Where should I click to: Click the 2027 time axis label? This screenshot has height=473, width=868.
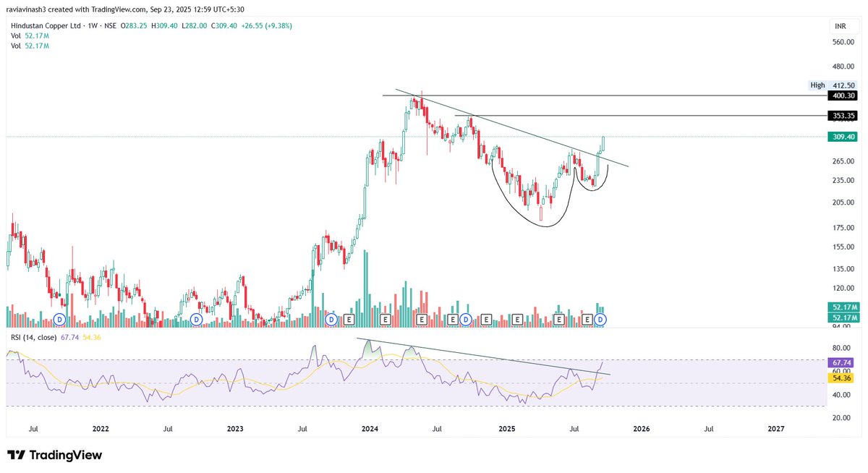[775, 429]
